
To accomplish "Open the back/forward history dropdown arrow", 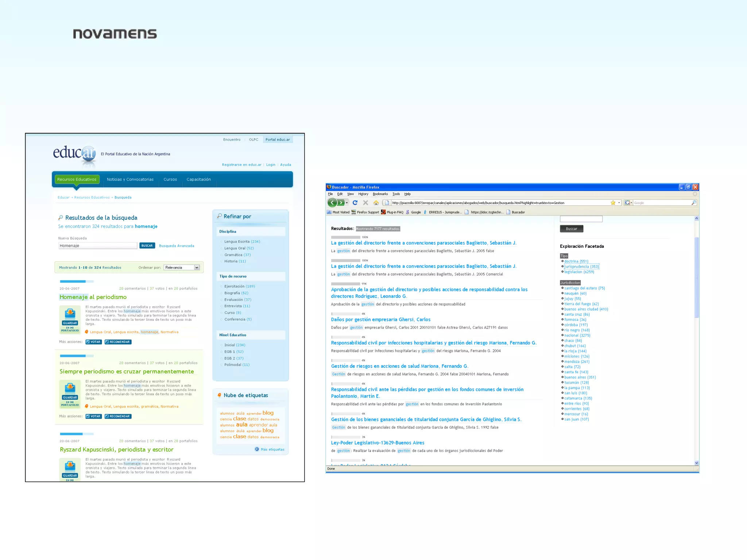I will click(347, 203).
